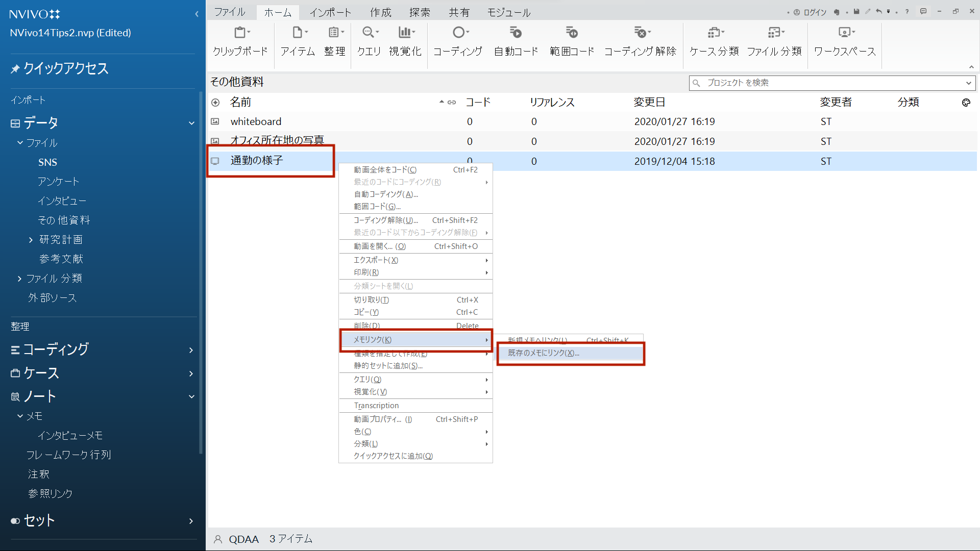
Task: Click the クエリ query ribbon icon
Action: coord(369,33)
